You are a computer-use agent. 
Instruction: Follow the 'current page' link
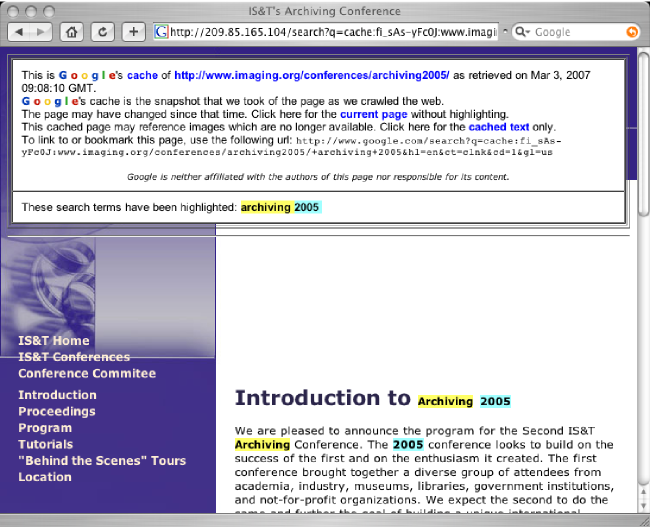tap(374, 114)
